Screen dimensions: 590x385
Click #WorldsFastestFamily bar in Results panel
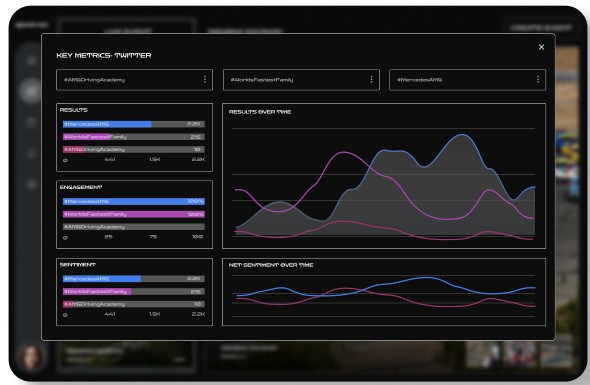(x=134, y=137)
